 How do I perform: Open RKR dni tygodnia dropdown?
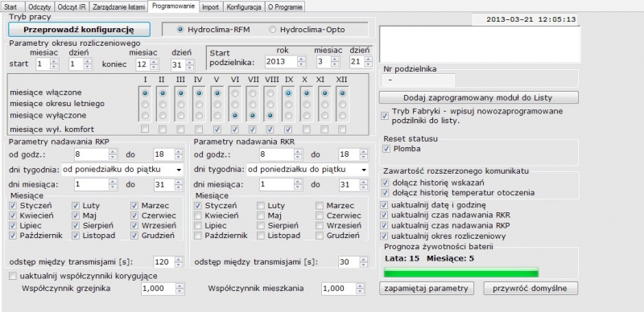[x=308, y=170]
